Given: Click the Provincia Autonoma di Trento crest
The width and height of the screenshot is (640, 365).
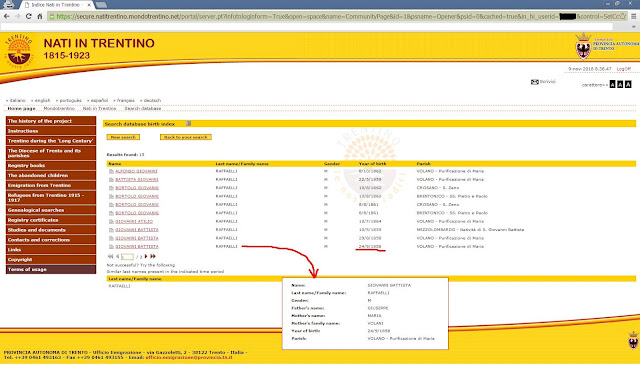Looking at the screenshot, I should click(x=583, y=47).
